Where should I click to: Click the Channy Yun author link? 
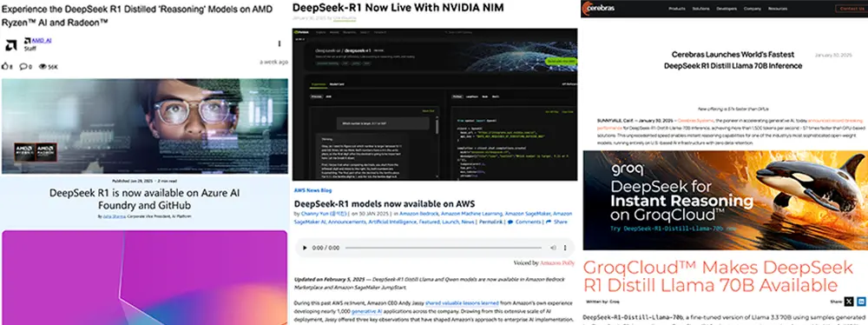click(x=324, y=214)
